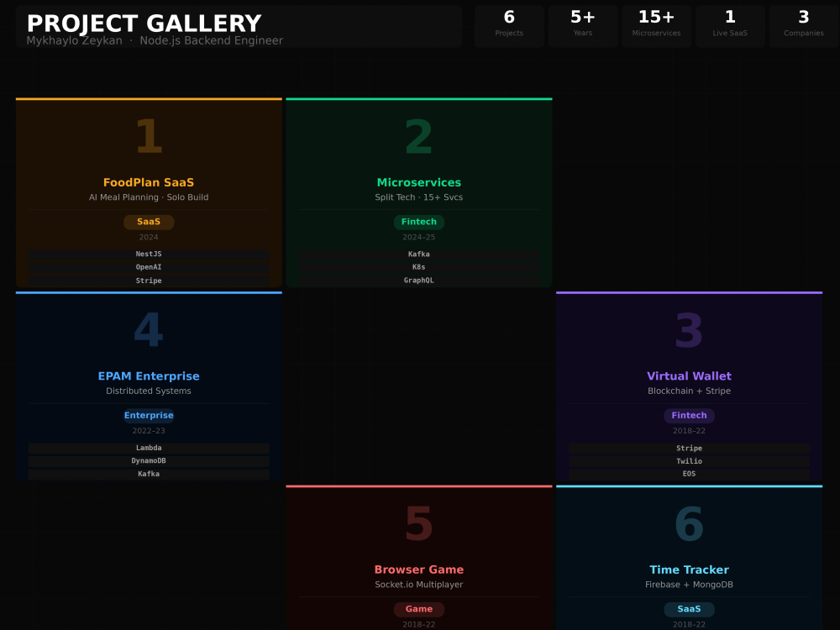The height and width of the screenshot is (630, 840).
Task: Click Split Tech · 15+ Svcs text
Action: click(x=419, y=197)
